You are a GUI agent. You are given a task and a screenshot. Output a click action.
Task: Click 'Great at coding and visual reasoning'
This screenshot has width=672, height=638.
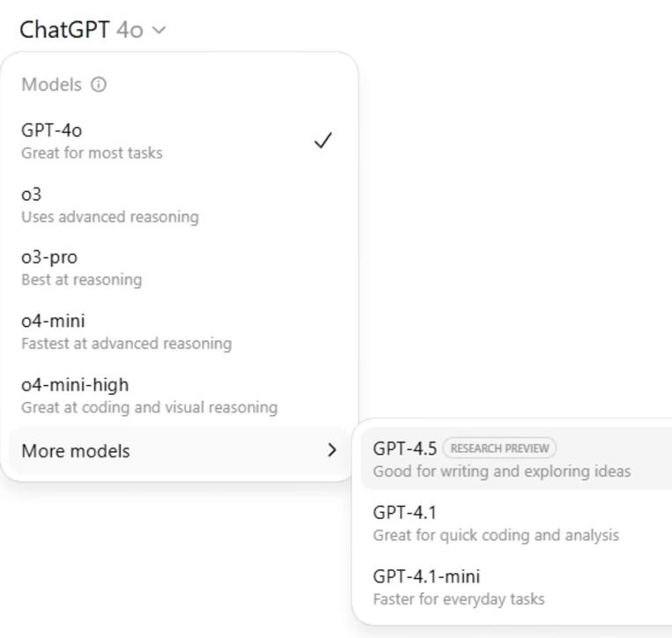coord(150,407)
